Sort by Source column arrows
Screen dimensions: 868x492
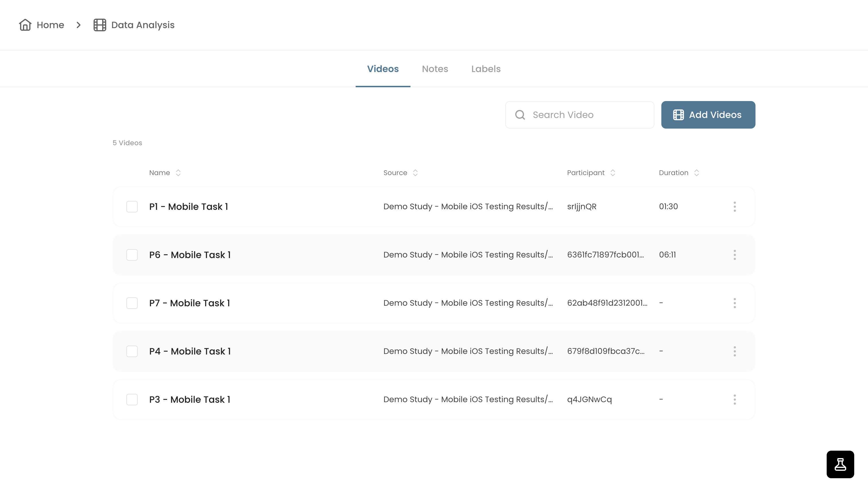coord(415,173)
